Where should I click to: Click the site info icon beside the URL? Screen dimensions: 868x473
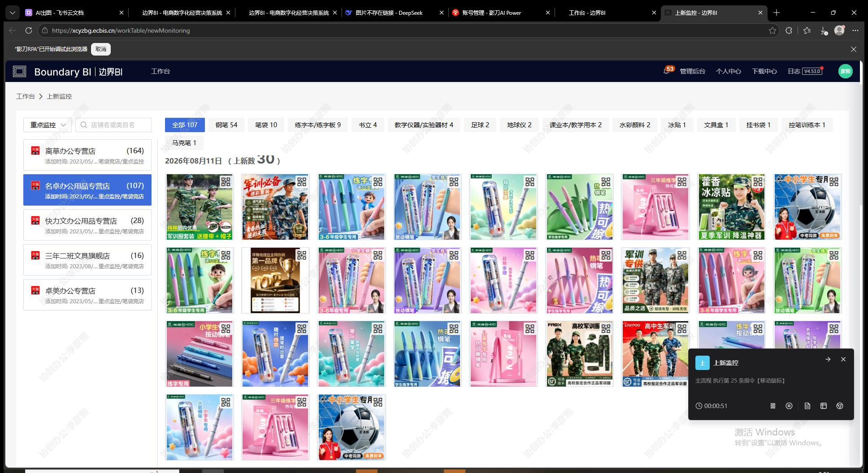[x=44, y=30]
